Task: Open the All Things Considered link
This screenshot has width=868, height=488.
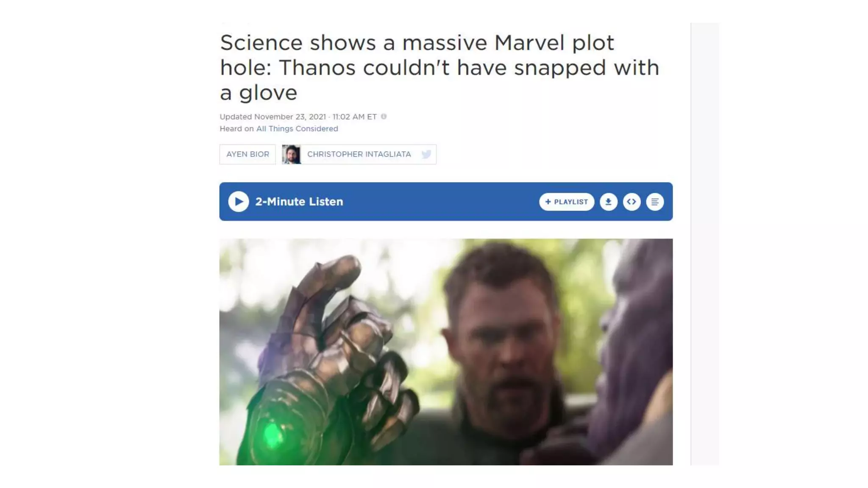Action: point(297,129)
